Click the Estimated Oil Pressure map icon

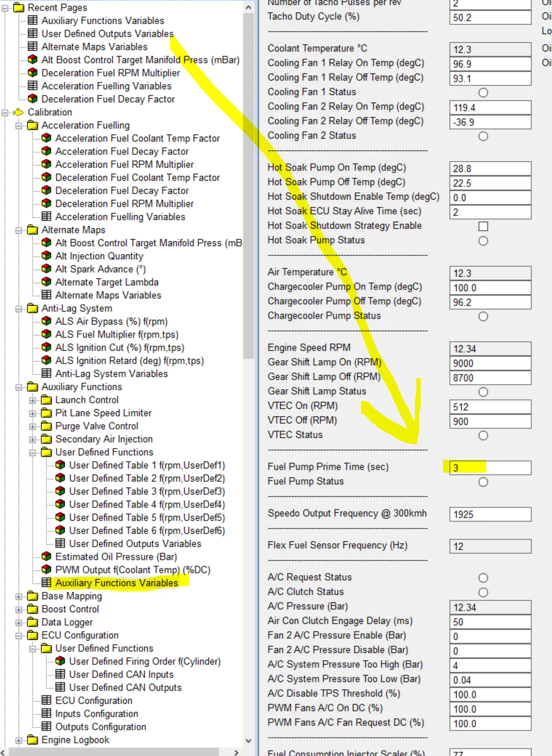click(x=47, y=556)
